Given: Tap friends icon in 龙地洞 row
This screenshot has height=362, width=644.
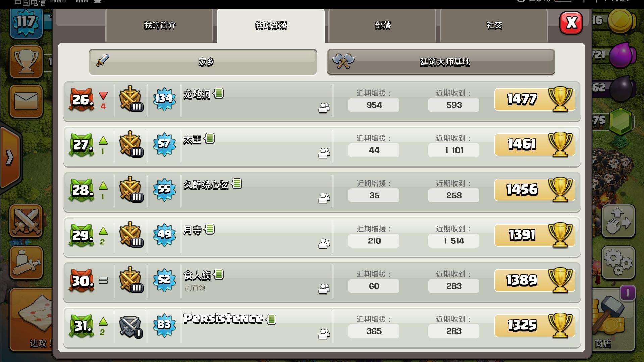Looking at the screenshot, I should coord(324,108).
